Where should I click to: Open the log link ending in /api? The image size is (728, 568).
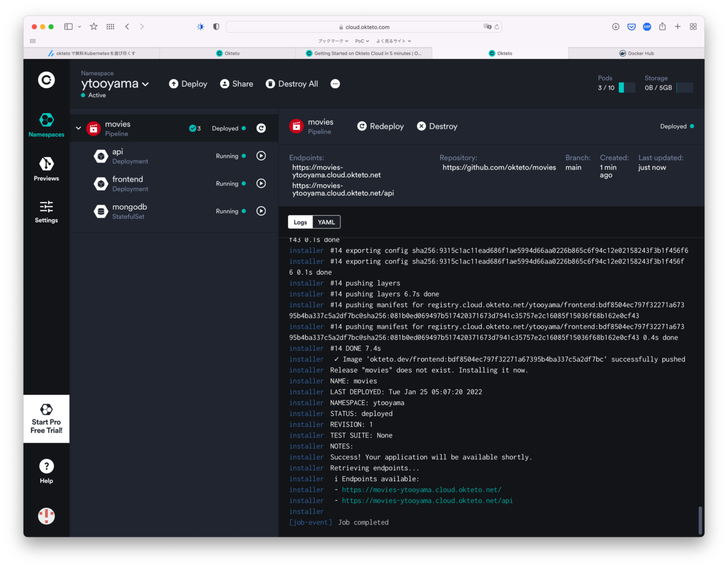point(427,501)
